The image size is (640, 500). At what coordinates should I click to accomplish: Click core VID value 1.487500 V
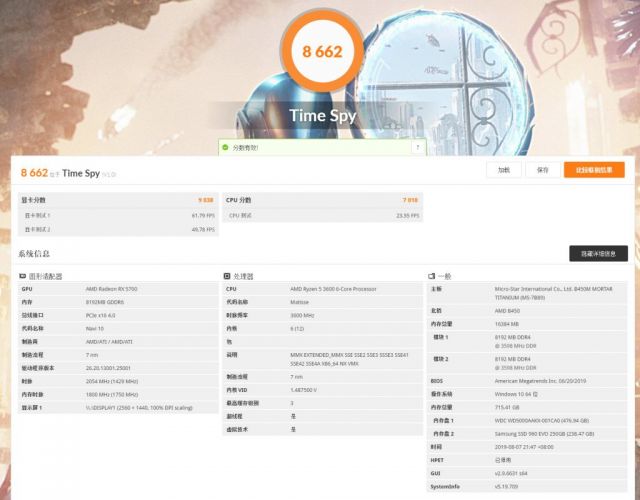tap(304, 390)
